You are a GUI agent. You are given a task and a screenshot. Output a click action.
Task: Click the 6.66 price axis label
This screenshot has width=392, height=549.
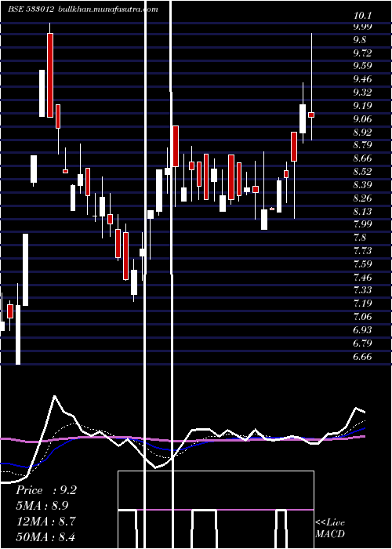pyautogui.click(x=362, y=356)
